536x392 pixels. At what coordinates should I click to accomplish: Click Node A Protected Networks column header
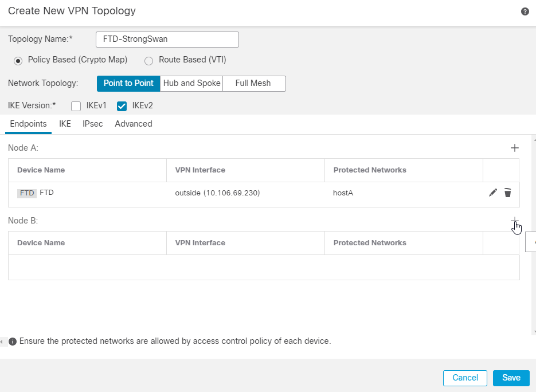click(x=404, y=170)
